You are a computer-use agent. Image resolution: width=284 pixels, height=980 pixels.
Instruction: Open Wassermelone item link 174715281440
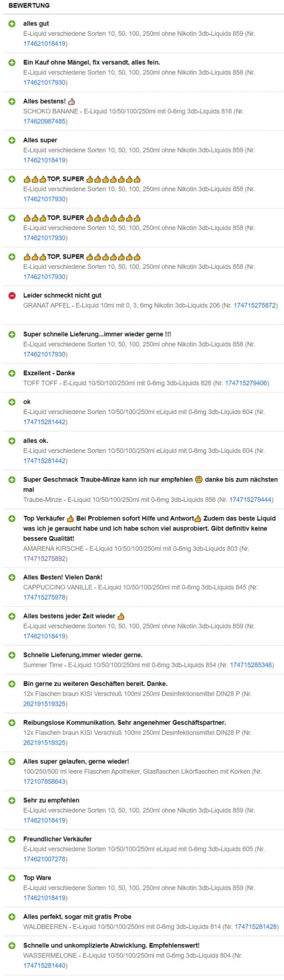pyautogui.click(x=44, y=965)
